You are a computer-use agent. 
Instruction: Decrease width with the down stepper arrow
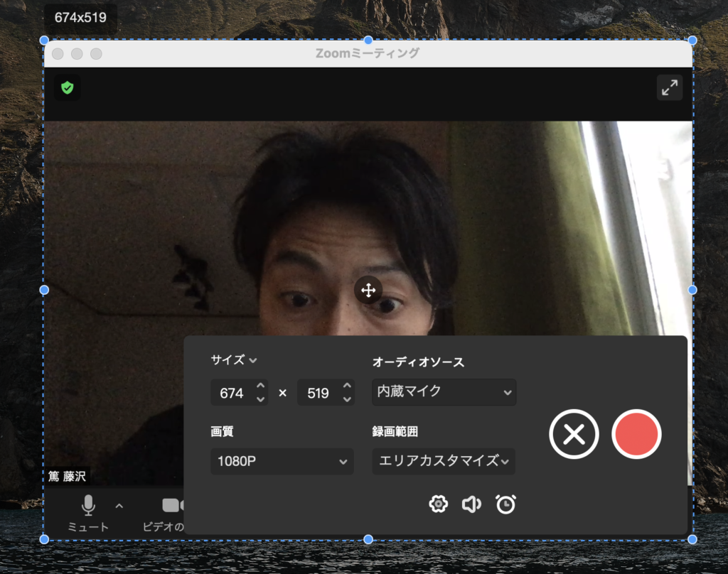coord(260,399)
